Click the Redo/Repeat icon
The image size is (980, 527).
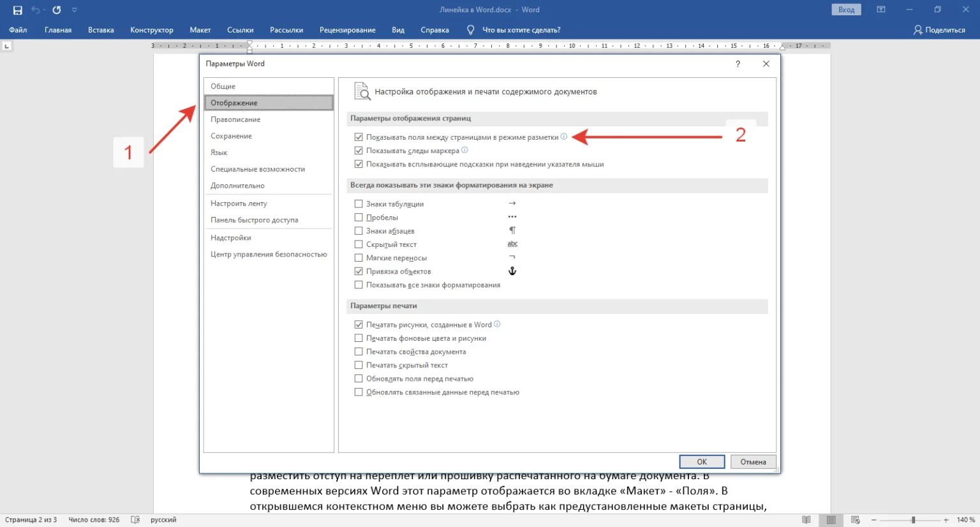click(57, 10)
